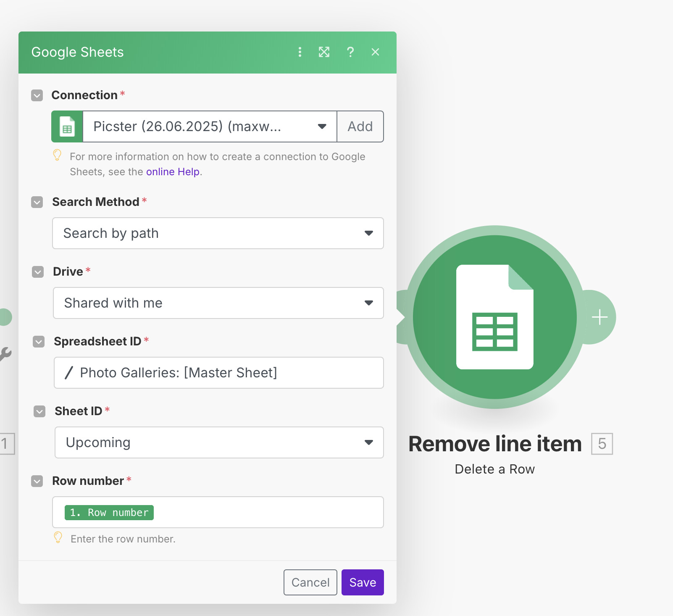The width and height of the screenshot is (673, 616).
Task: Click the Google Sheets connection icon
Action: tap(67, 126)
